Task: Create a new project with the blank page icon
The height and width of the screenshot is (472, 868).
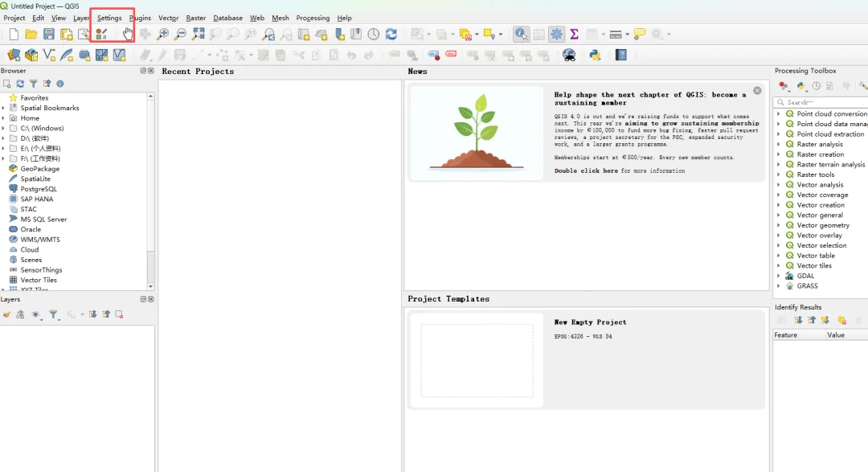Action: [x=14, y=35]
